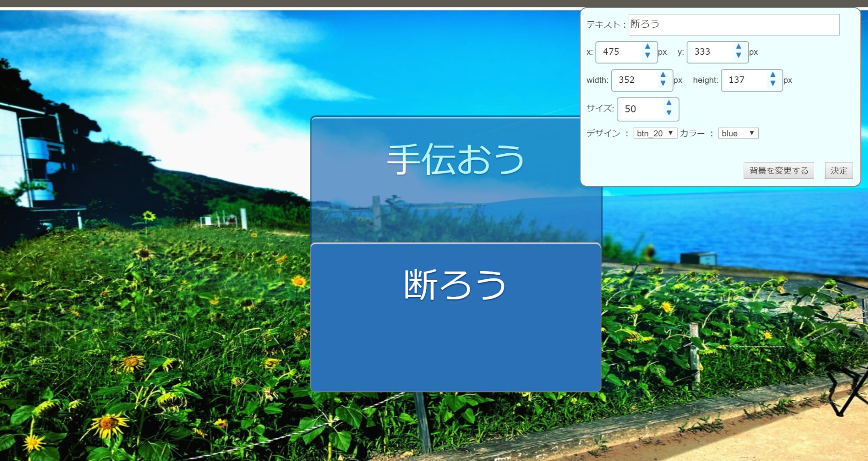
Task: Click the 決定 button
Action: point(839,171)
